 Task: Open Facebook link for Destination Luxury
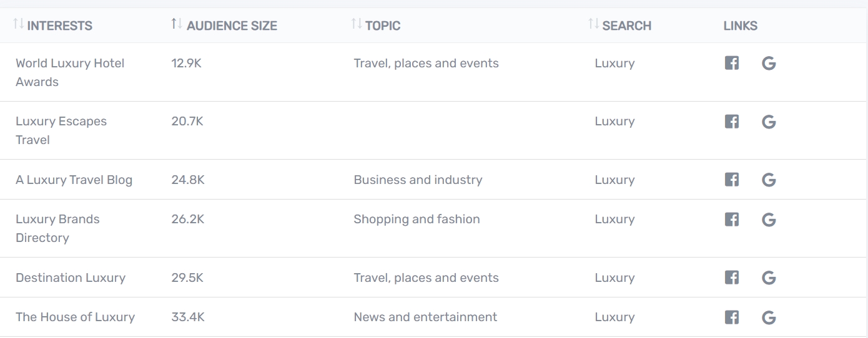coord(732,278)
